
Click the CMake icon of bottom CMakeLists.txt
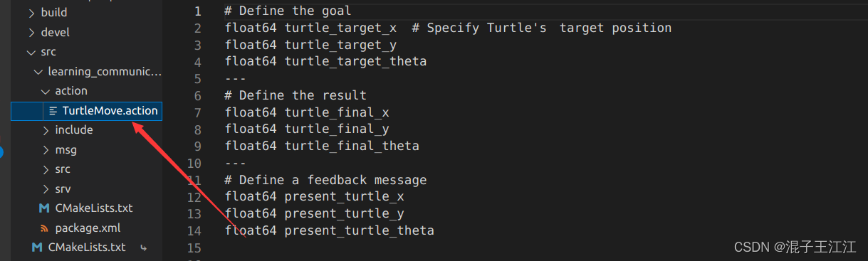point(36,247)
